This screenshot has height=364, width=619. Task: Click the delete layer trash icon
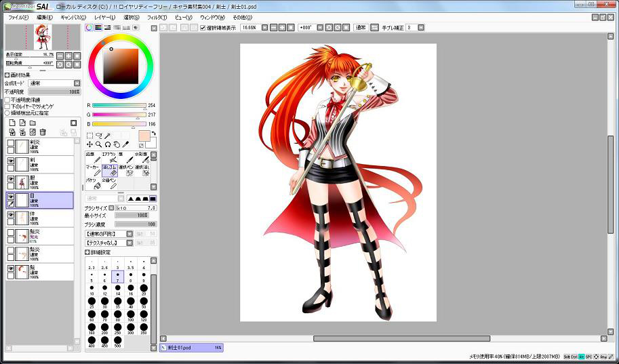coord(43,132)
